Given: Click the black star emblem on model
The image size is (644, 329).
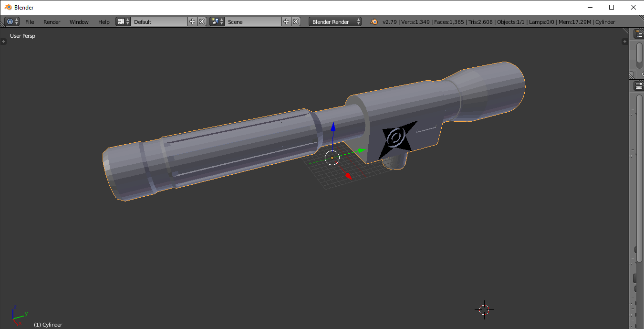Looking at the screenshot, I should 397,140.
